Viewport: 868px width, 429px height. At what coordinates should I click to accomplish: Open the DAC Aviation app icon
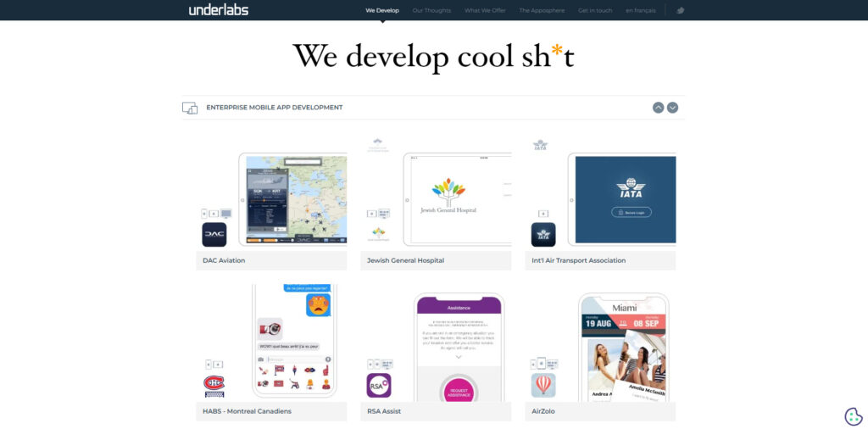(x=214, y=234)
